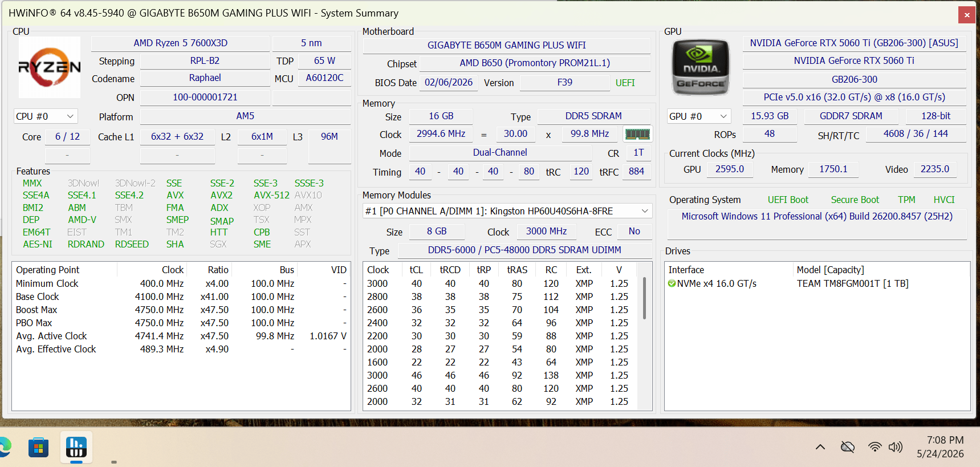Click the GPU name RTX 5060 Ti ASUS field
Image resolution: width=980 pixels, height=467 pixels.
point(854,43)
